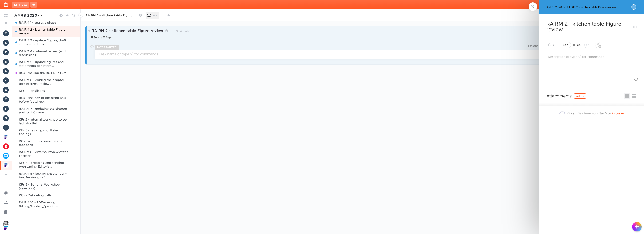Open RA RM 1 - analysis phase list

point(37,23)
